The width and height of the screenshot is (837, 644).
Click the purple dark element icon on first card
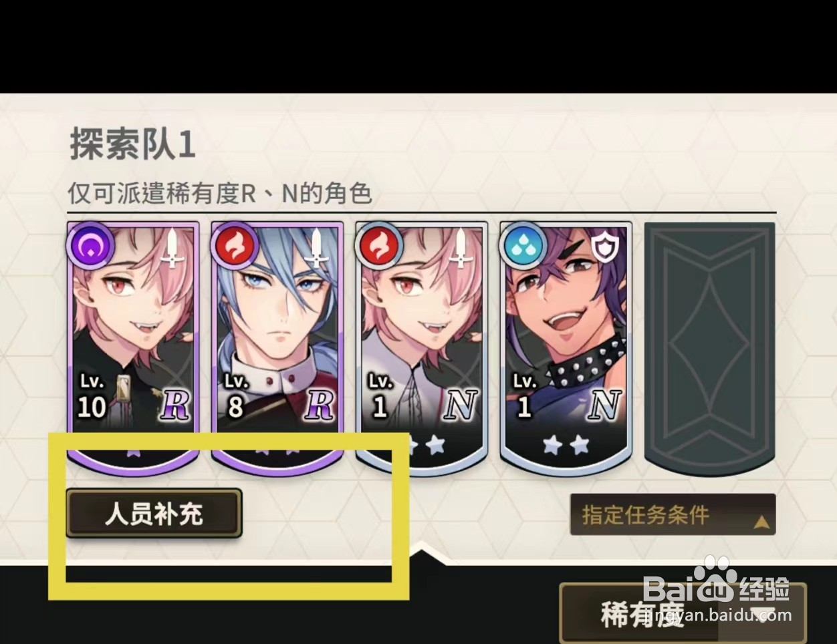(90, 245)
